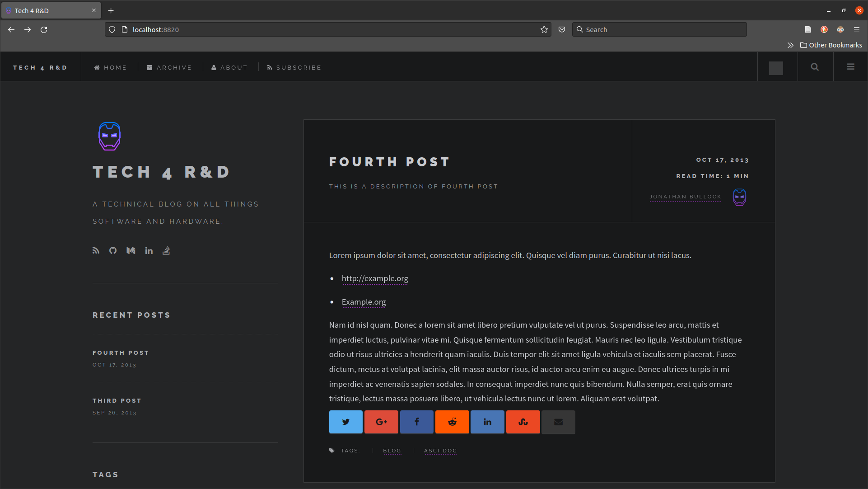This screenshot has width=868, height=489.
Task: Follow the Example.org link
Action: 364,302
